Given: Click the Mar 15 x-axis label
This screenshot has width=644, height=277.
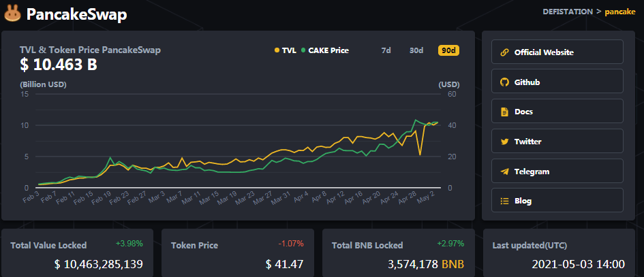Looking at the screenshot, I should pyautogui.click(x=209, y=198).
